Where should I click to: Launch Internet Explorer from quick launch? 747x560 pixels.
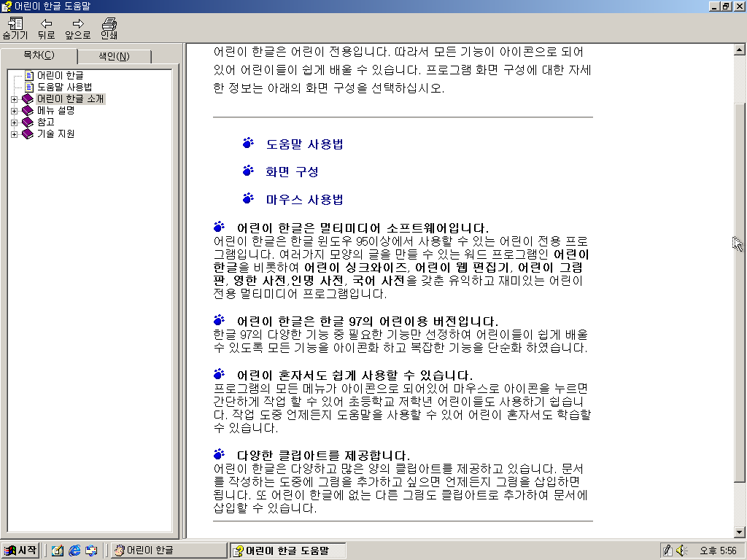click(x=74, y=551)
